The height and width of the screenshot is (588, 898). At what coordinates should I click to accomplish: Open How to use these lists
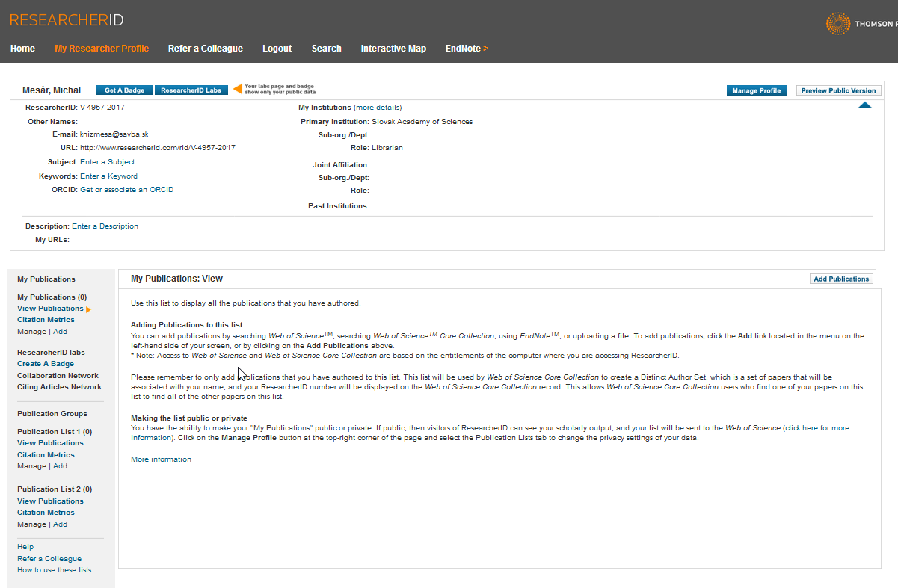55,570
